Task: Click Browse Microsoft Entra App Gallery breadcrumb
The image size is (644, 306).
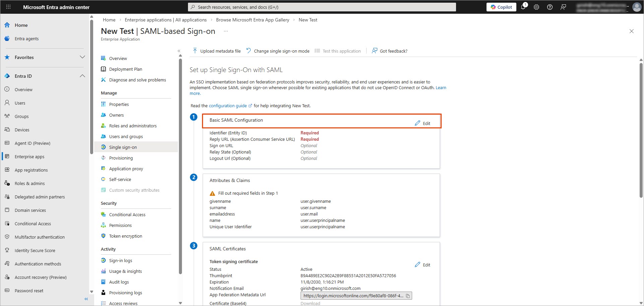Action: click(253, 20)
